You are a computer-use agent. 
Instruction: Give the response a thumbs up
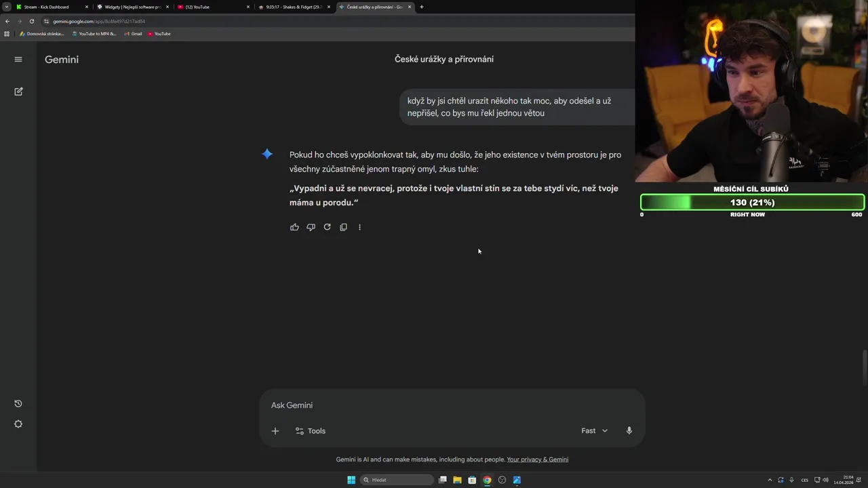[294, 227]
